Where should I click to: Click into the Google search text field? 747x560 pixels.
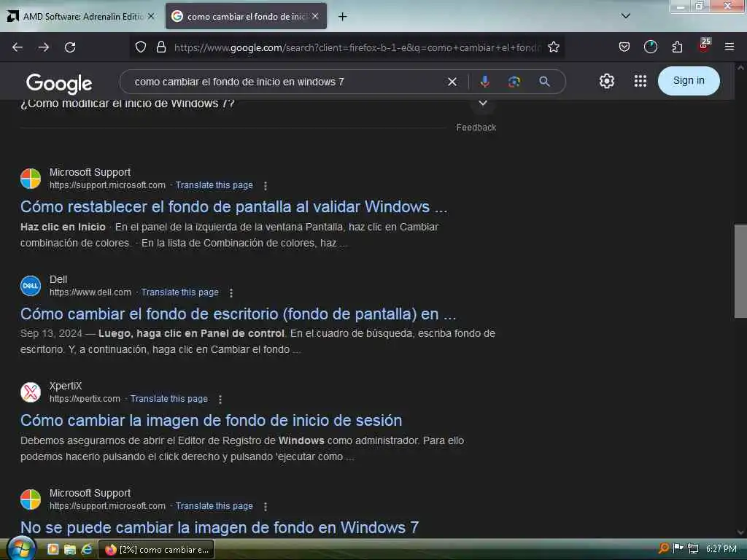[x=286, y=82]
